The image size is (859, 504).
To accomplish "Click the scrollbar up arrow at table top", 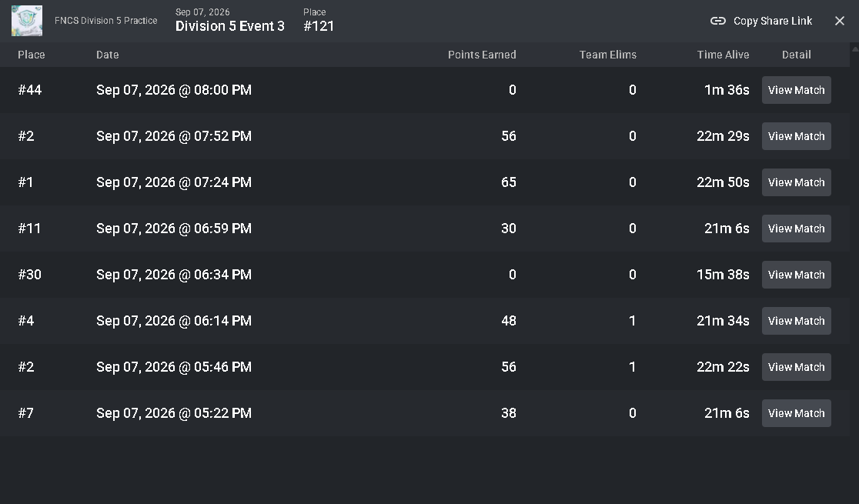I will tap(854, 49).
